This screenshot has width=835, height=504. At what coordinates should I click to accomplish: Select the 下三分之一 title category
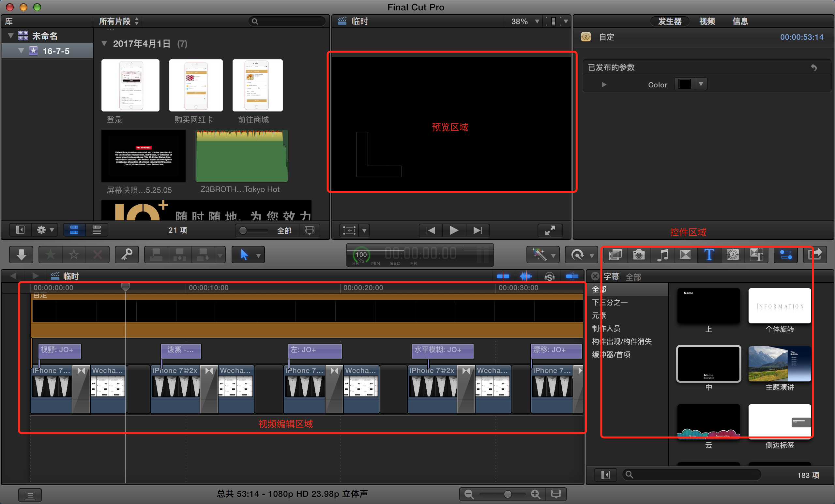pos(627,303)
